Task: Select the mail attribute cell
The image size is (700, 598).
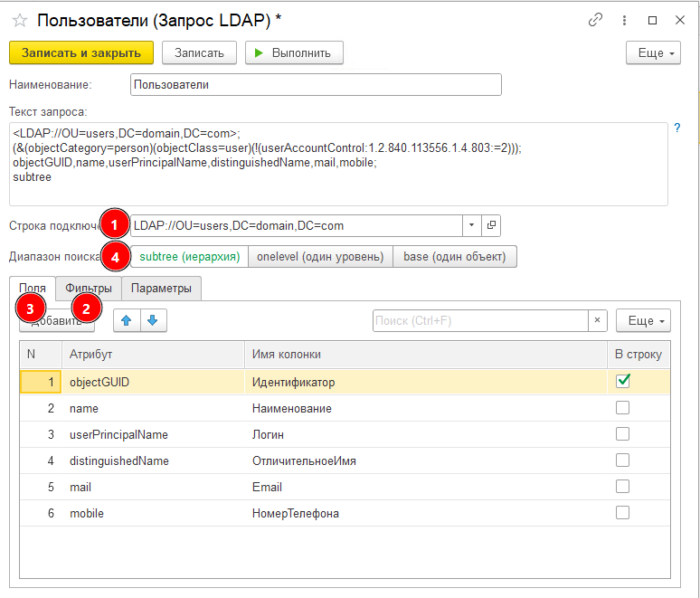Action: click(x=153, y=488)
